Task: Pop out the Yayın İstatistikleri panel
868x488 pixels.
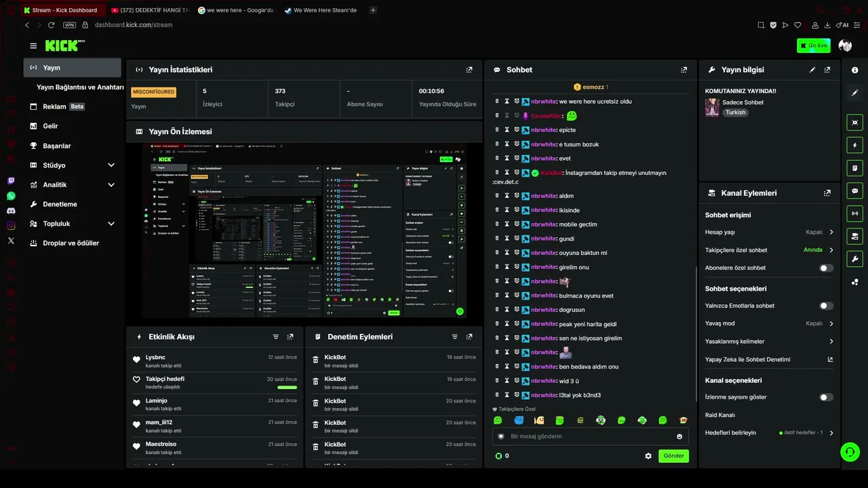Action: pyautogui.click(x=469, y=70)
